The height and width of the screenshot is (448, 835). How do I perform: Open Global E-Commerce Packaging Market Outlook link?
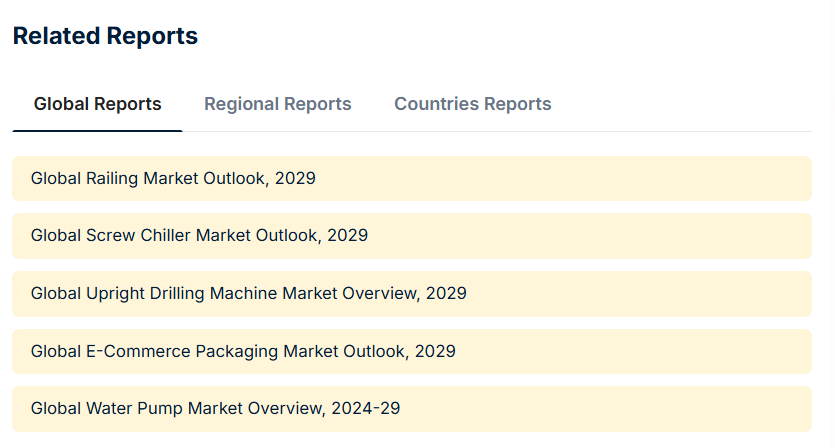pyautogui.click(x=243, y=351)
